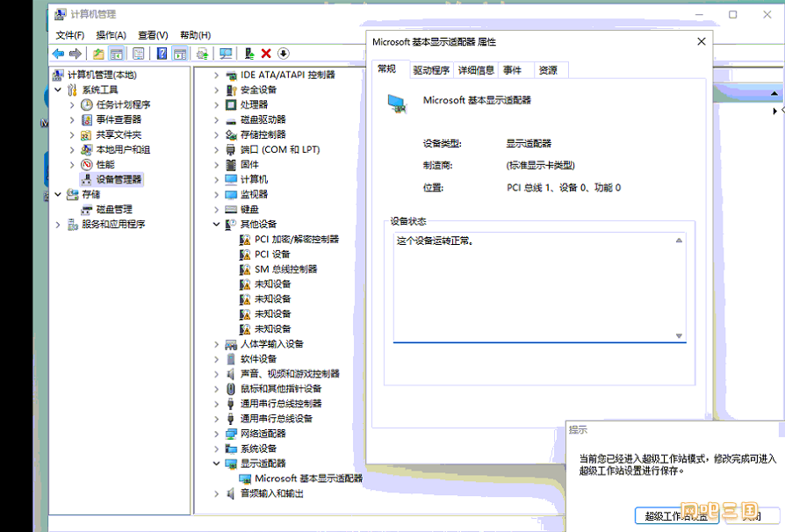The image size is (785, 532).
Task: Switch to the 驱动程序 tab
Action: point(431,70)
